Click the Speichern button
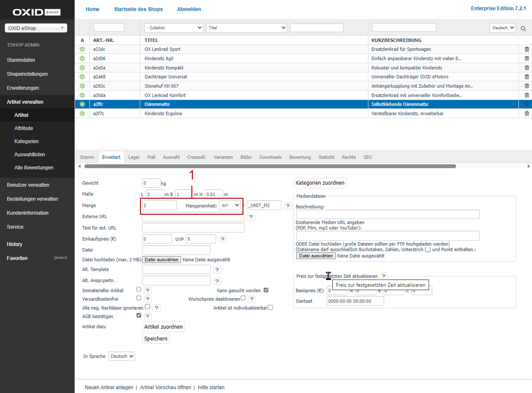 tap(156, 339)
